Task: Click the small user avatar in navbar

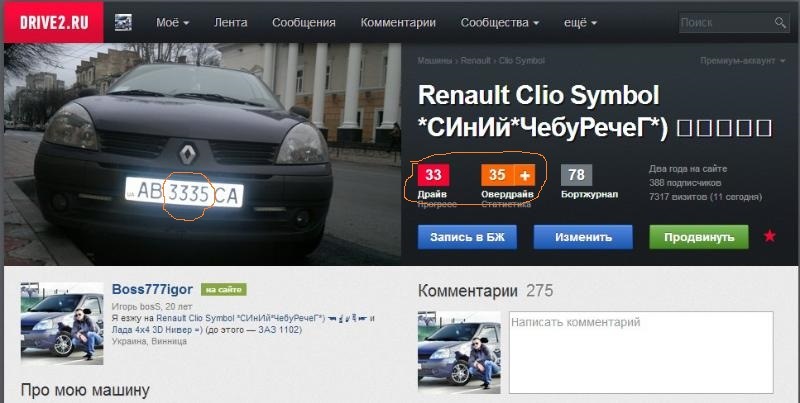Action: tap(123, 22)
